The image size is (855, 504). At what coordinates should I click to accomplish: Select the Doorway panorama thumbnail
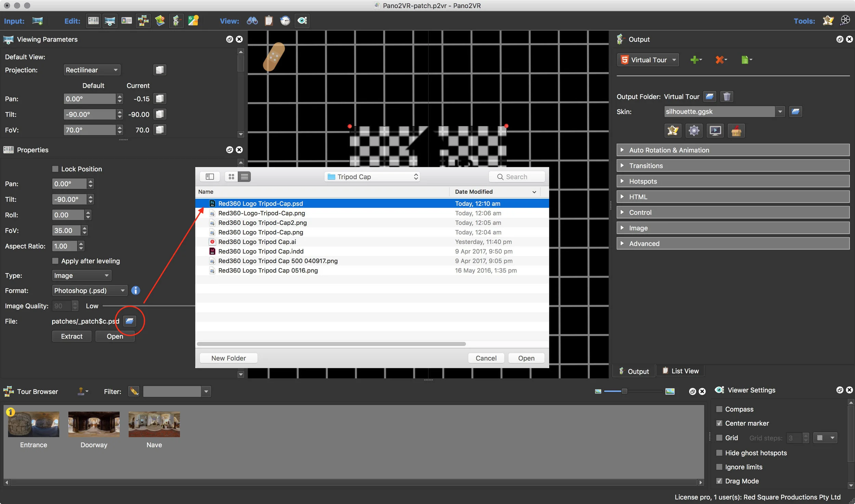point(94,424)
